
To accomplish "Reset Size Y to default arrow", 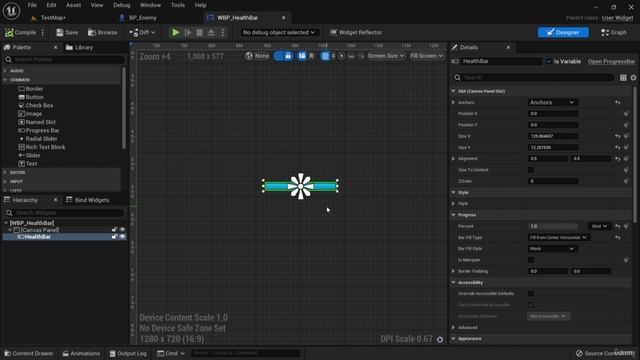I will [x=618, y=147].
